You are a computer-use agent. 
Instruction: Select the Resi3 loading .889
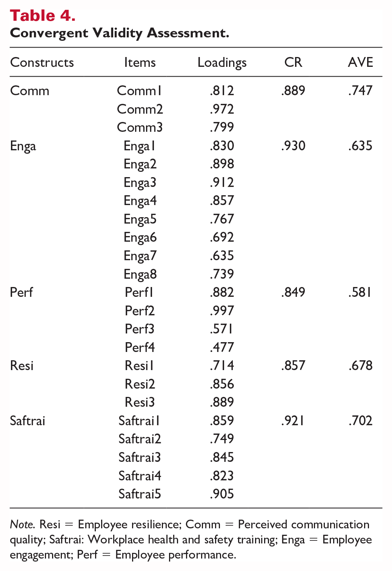click(222, 402)
